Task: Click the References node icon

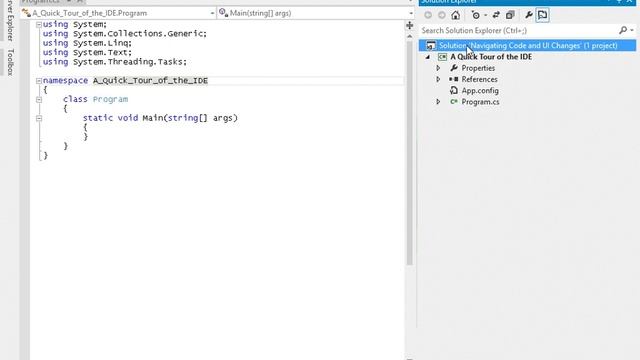Action: coord(453,79)
